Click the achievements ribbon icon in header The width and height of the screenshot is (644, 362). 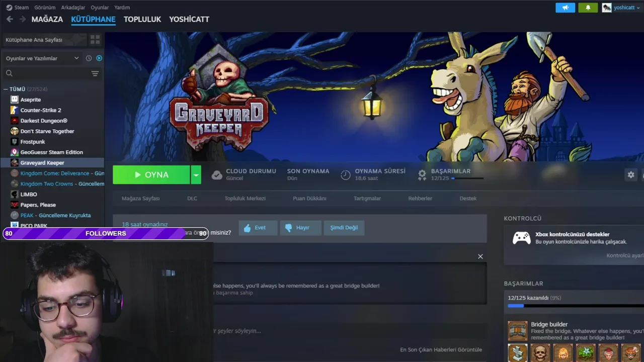[x=422, y=174]
